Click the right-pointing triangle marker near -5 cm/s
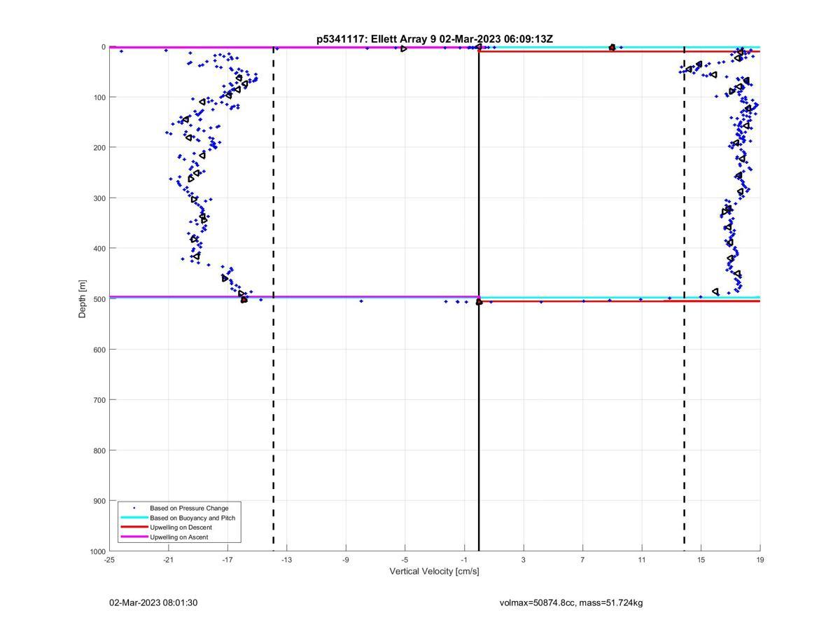Screen dimensions: 840x620 404,48
